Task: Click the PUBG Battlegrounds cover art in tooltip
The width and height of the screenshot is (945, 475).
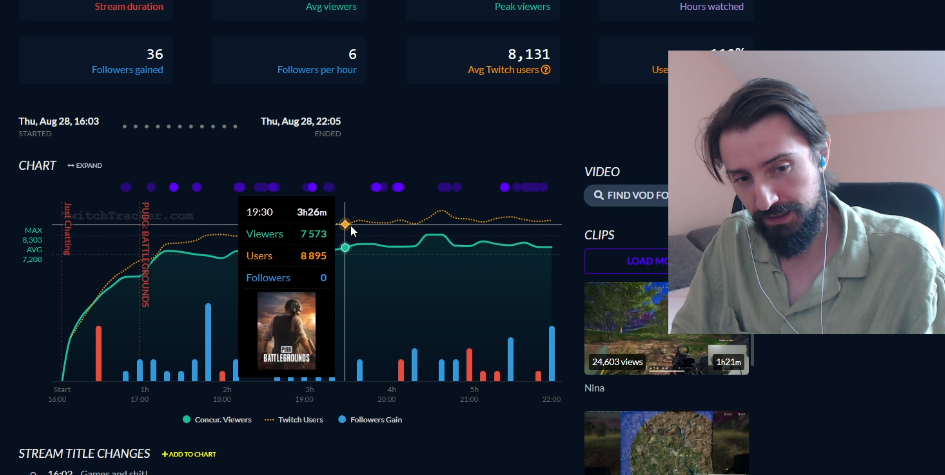Action: tap(286, 330)
